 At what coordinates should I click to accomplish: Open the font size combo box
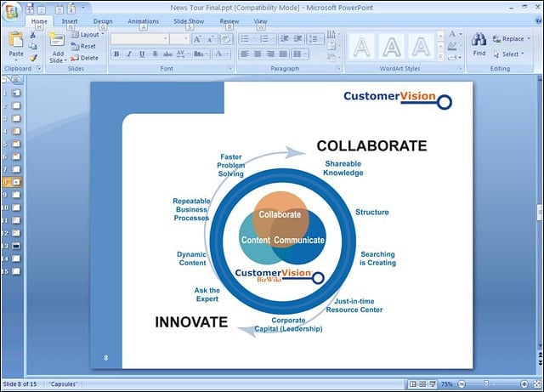(x=179, y=39)
